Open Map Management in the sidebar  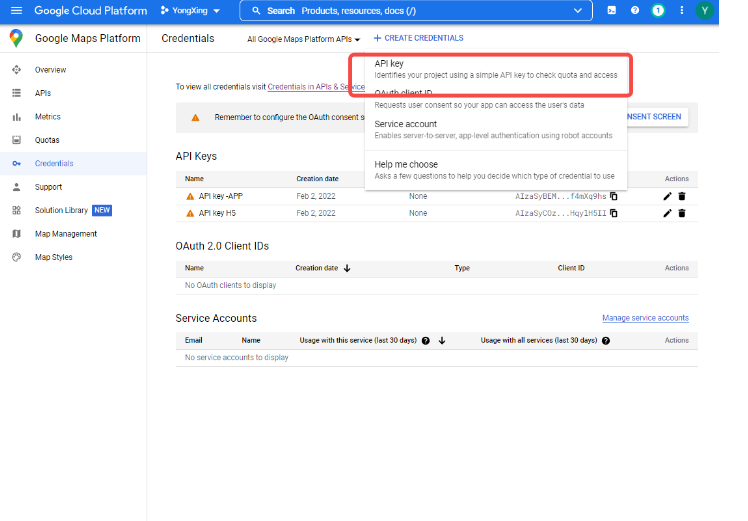(x=66, y=234)
